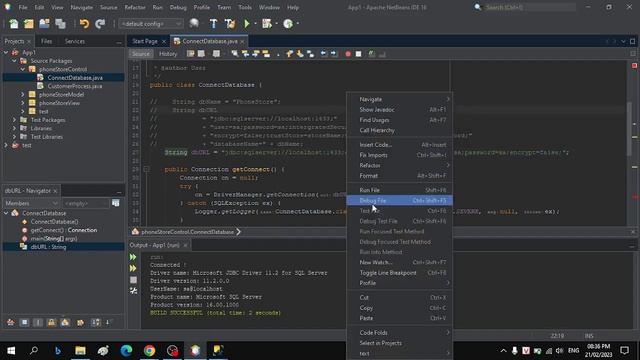This screenshot has height=360, width=640.
Task: Click the Profile Project toolbar icon
Action: point(288,24)
